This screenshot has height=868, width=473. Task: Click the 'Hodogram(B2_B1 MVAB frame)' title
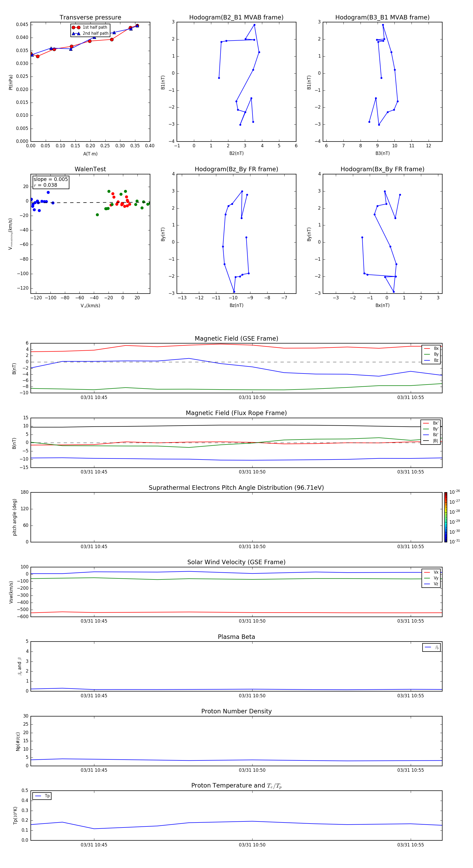pos(236,18)
